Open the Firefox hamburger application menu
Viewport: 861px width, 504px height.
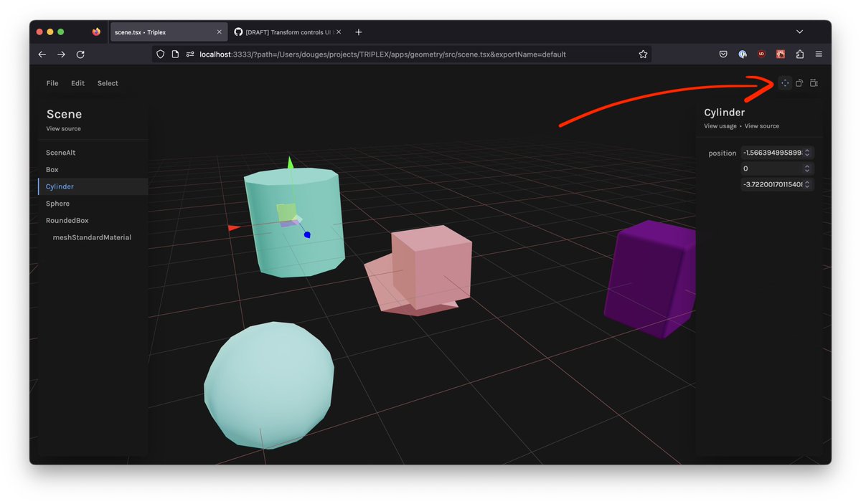[819, 54]
